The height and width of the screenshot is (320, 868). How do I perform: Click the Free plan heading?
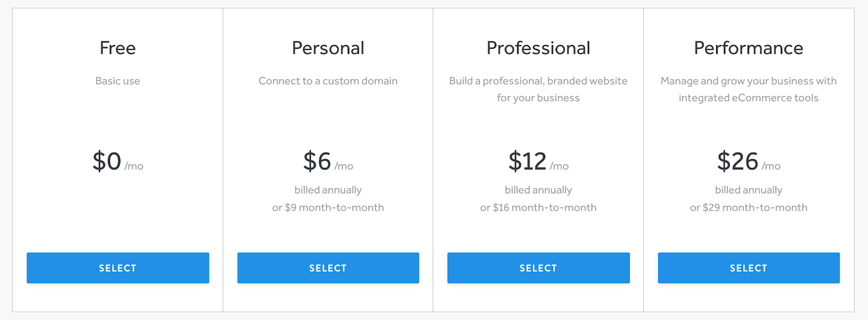click(x=118, y=48)
